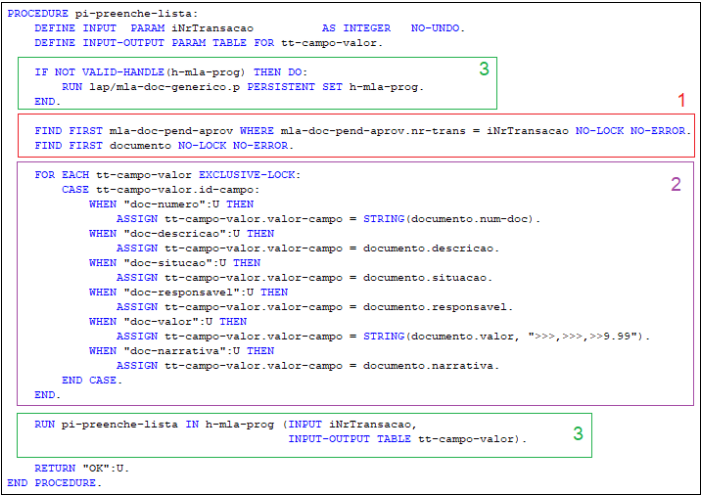Click the 'WHEN "doc-situcao":U THEN' line
The width and height of the screenshot is (704, 498).
click(x=175, y=263)
